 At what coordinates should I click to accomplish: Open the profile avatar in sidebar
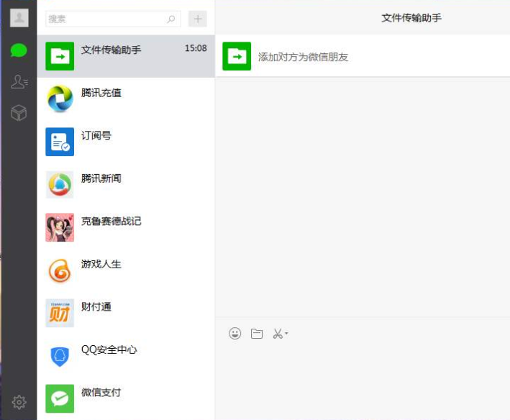coord(19,18)
